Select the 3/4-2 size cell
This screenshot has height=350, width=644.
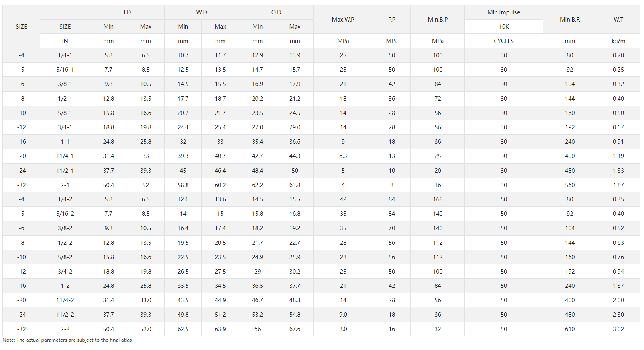pos(65,272)
